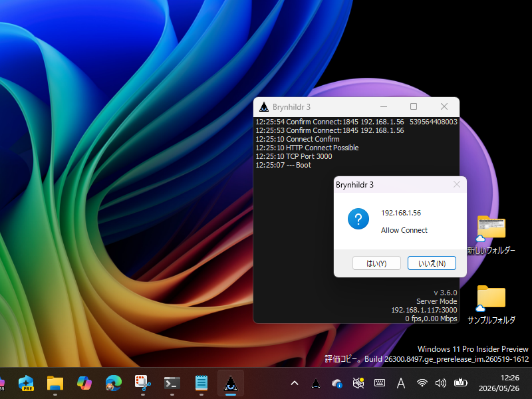Image resolution: width=532 pixels, height=399 pixels.
Task: Click the いいえ(N) button to deny connection
Action: [432, 263]
